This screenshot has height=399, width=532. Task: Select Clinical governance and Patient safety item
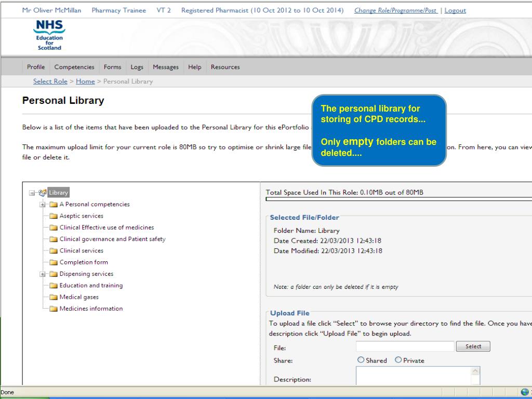(x=113, y=239)
